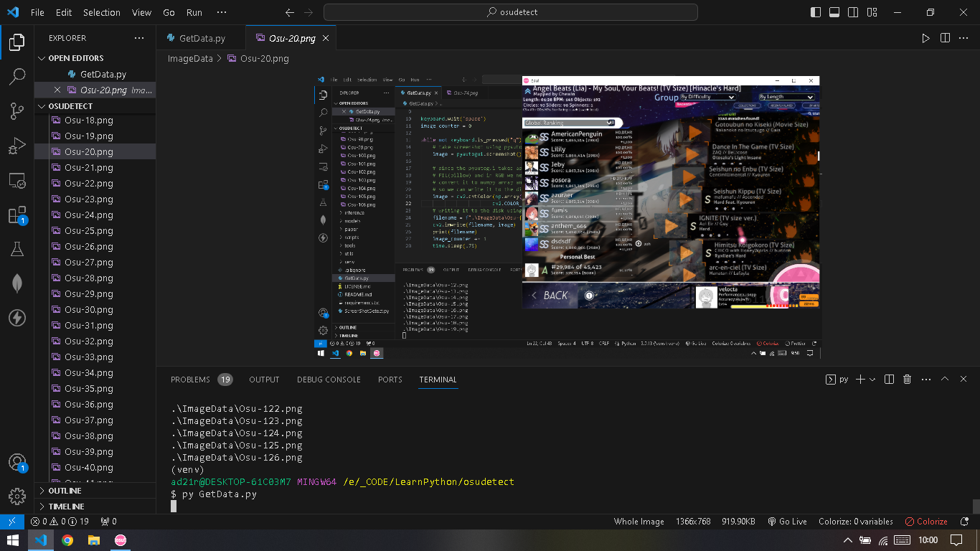The image size is (980, 551).
Task: Click the osudetect command center search box
Action: click(510, 12)
